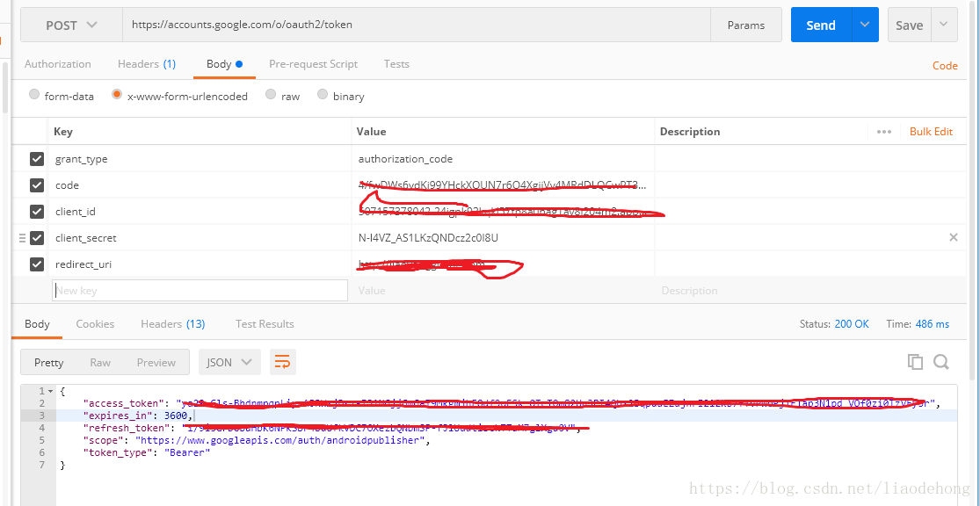Image resolution: width=980 pixels, height=506 pixels.
Task: Open the POST method dropdown
Action: (x=71, y=25)
